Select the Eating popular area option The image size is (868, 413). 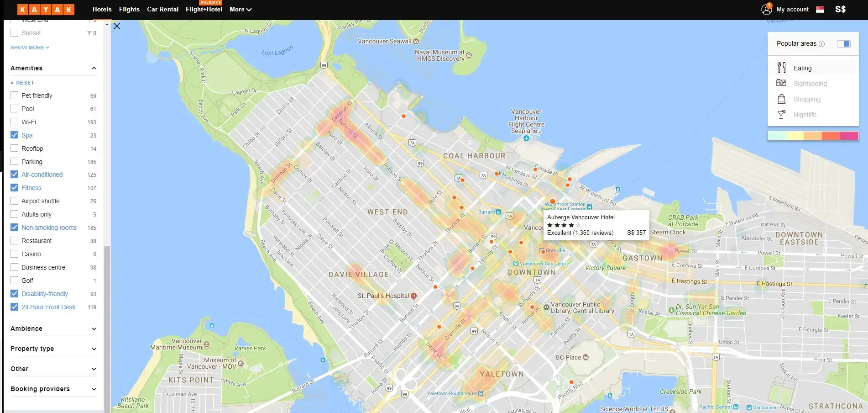pyautogui.click(x=813, y=68)
